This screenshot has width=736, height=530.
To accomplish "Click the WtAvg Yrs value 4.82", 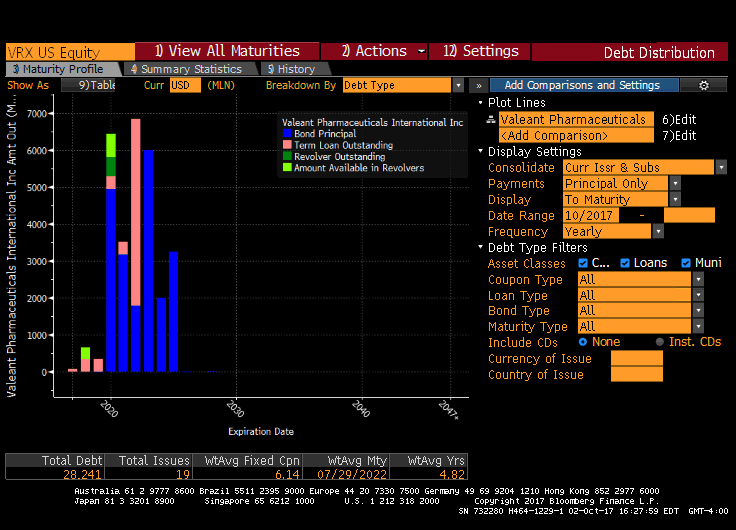I will [452, 474].
